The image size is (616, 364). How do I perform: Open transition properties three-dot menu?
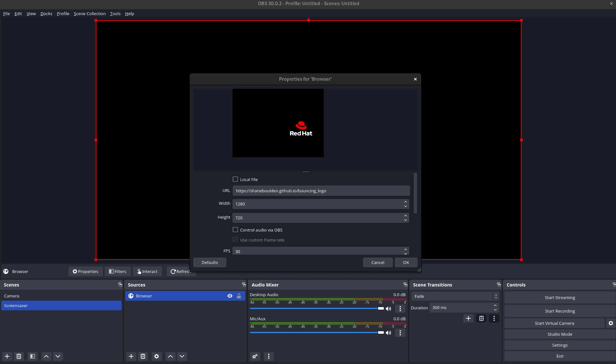tap(494, 318)
